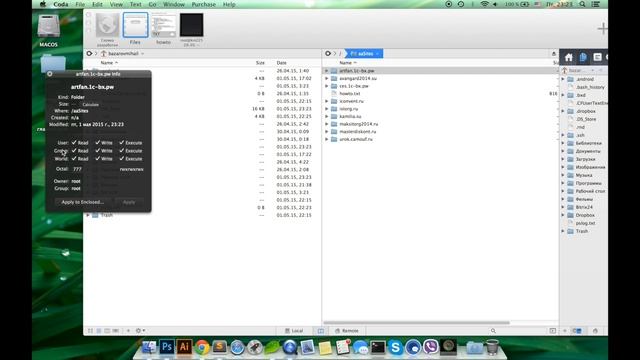Open the Text menu
640x360 pixels.
point(136,4)
